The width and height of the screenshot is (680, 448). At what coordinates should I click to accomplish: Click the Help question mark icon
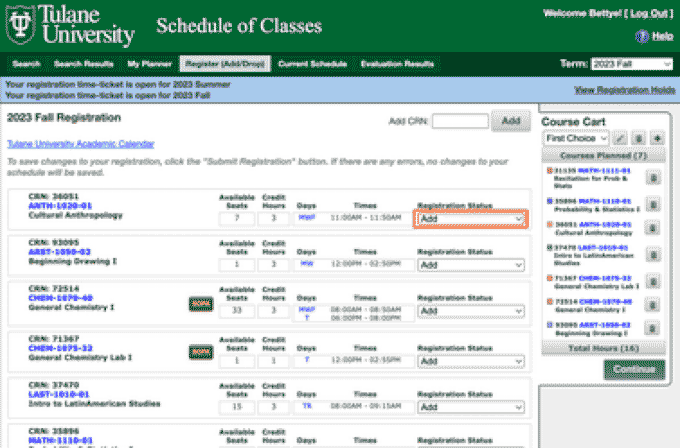tap(642, 36)
